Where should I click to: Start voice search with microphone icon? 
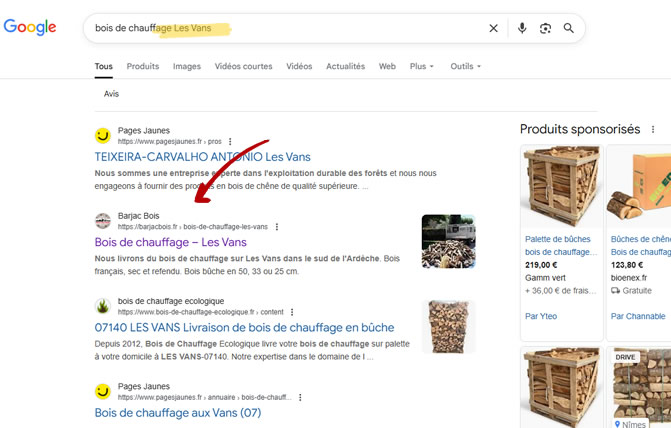[522, 28]
